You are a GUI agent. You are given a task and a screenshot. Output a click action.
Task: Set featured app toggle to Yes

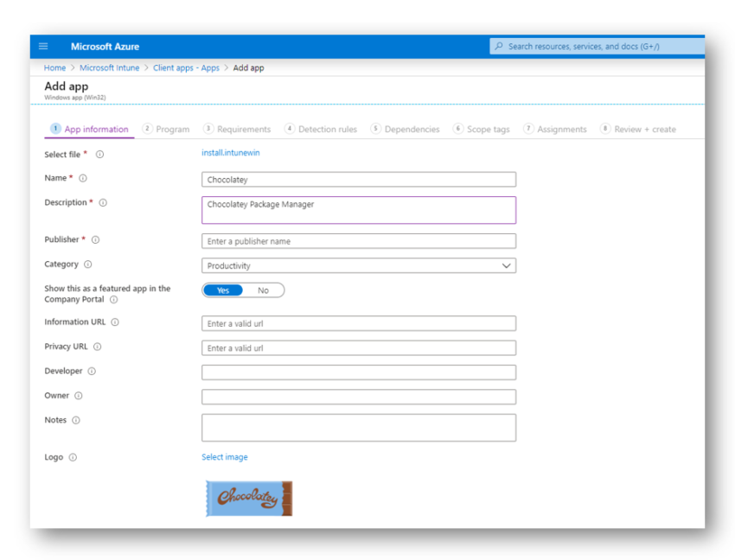coord(223,290)
